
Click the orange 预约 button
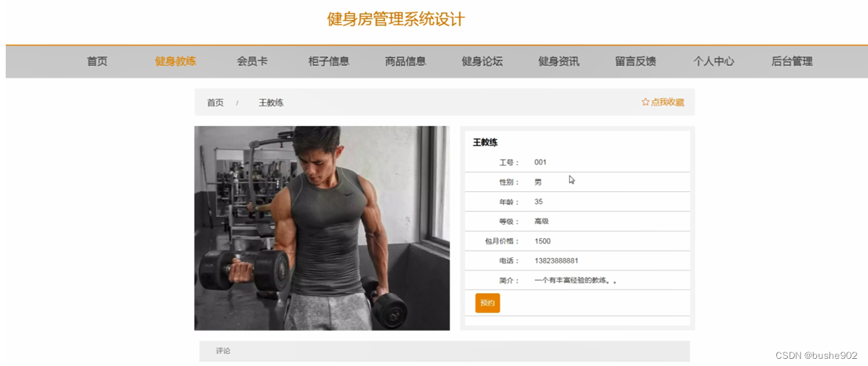point(487,303)
